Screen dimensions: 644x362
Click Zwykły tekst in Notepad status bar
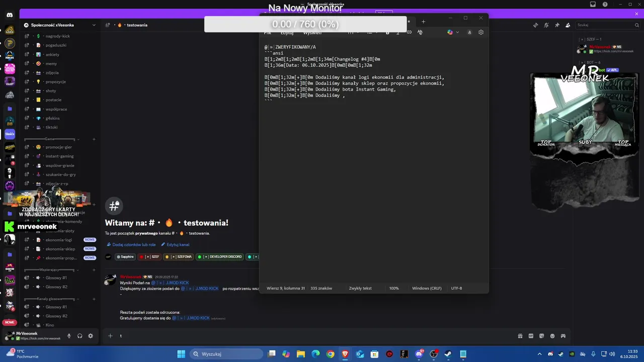coord(360,288)
